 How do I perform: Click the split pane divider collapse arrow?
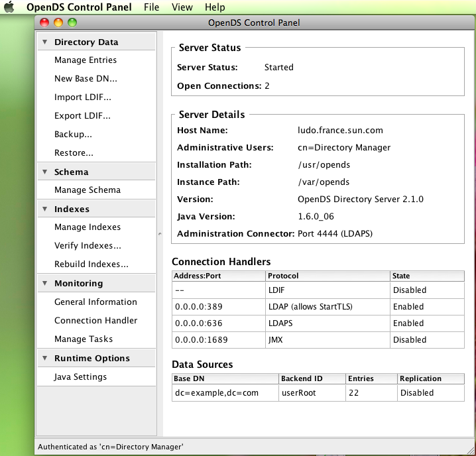(x=159, y=233)
